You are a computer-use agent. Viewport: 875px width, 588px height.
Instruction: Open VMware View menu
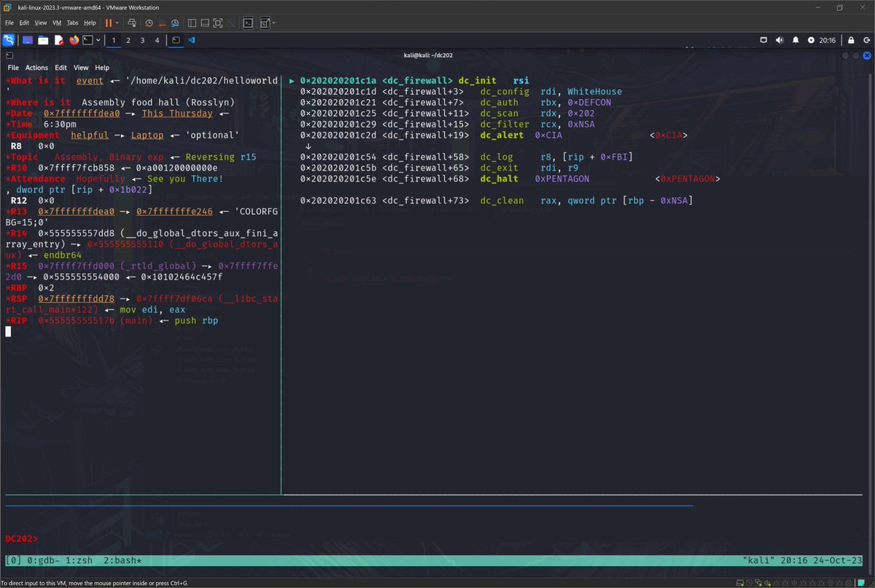coord(41,23)
